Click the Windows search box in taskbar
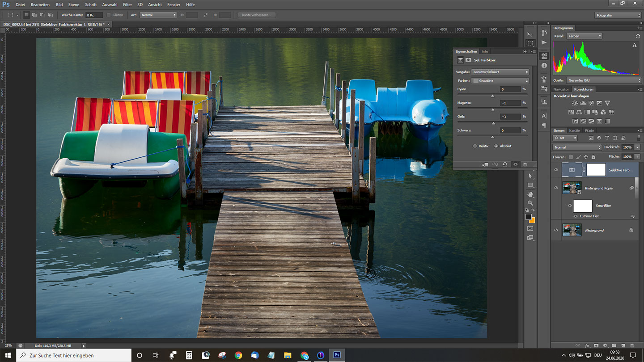This screenshot has height=362, width=644. 74,355
